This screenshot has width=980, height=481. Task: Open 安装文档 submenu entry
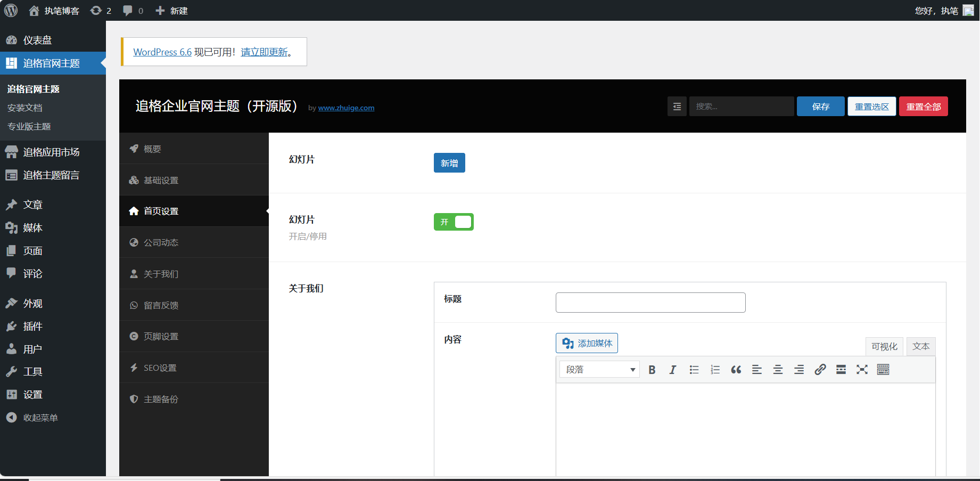24,108
